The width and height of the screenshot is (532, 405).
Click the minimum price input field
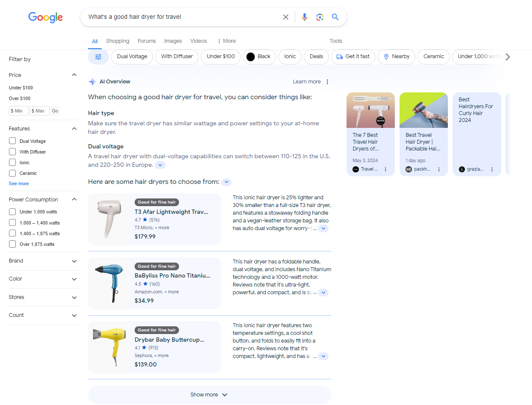(19, 111)
